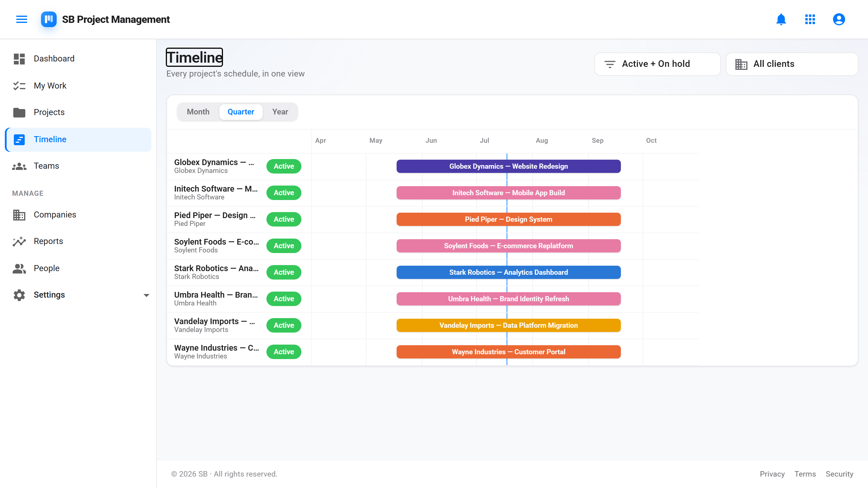Select the Umbra Health project row name
868x488 pixels.
216,295
